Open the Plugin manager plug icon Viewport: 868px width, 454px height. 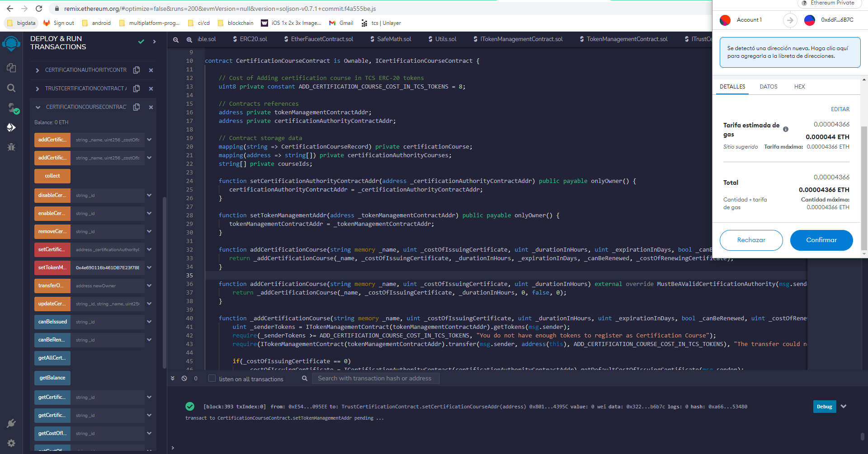[11, 423]
